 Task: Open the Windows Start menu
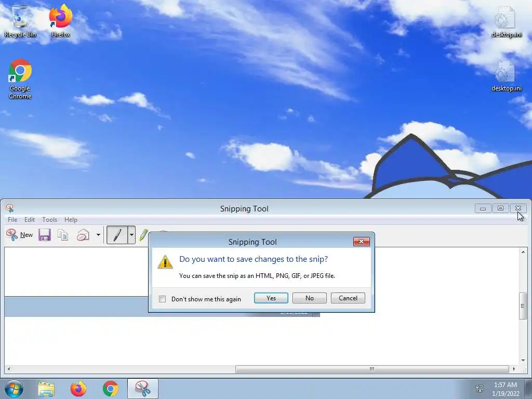[x=14, y=389]
